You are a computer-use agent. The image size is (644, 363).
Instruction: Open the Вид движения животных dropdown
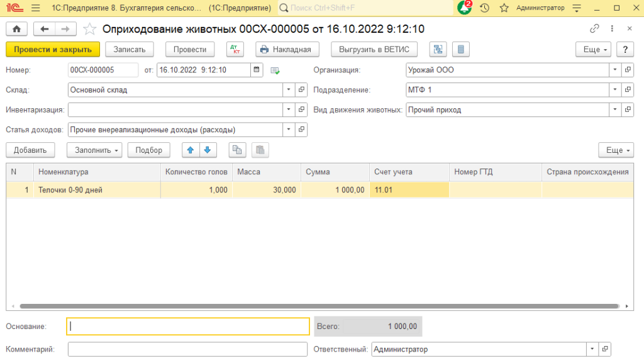click(614, 109)
